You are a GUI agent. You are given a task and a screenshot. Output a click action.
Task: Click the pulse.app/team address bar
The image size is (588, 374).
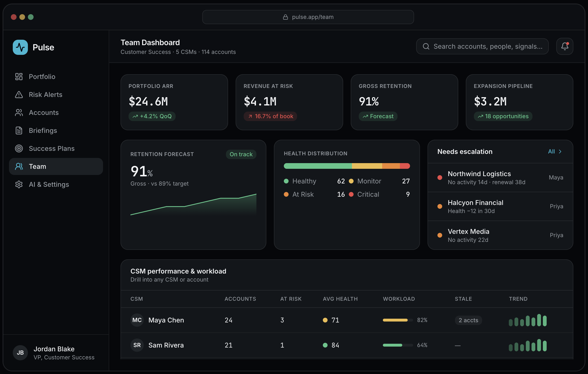click(308, 17)
